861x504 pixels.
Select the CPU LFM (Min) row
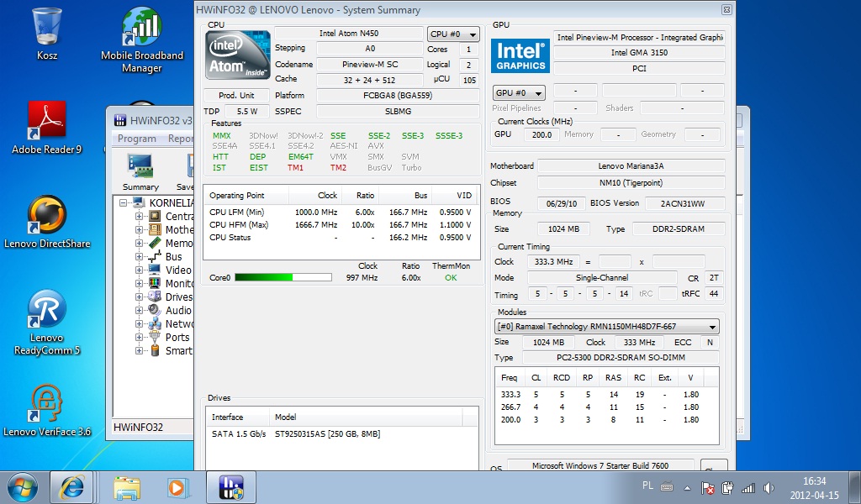click(341, 213)
